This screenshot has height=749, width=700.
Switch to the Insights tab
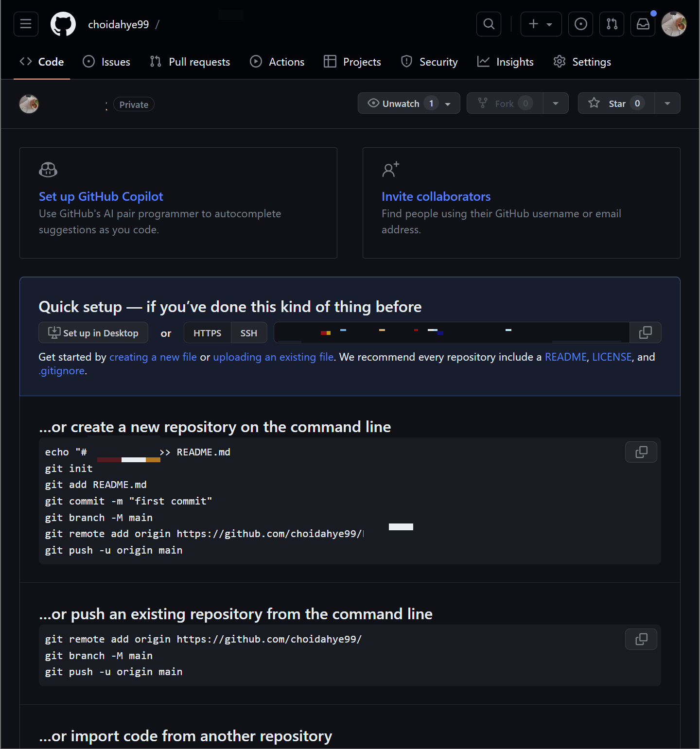(506, 62)
